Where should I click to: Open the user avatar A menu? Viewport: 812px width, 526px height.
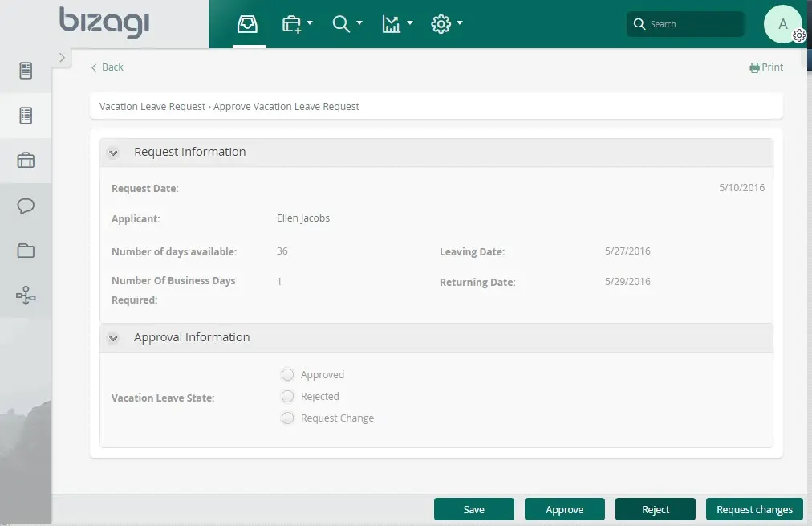782,24
